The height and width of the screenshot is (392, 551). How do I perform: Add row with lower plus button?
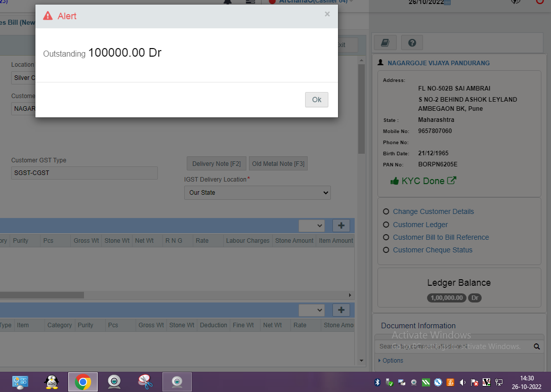click(341, 310)
